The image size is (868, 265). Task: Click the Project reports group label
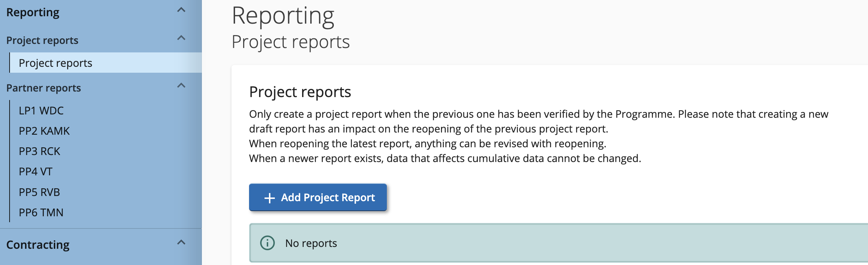(x=42, y=40)
